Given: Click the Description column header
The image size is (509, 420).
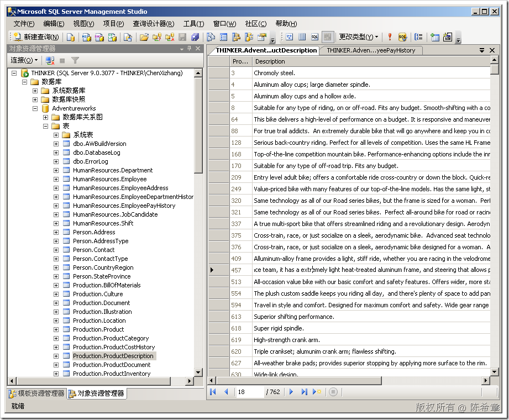Looking at the screenshot, I should pos(371,61).
